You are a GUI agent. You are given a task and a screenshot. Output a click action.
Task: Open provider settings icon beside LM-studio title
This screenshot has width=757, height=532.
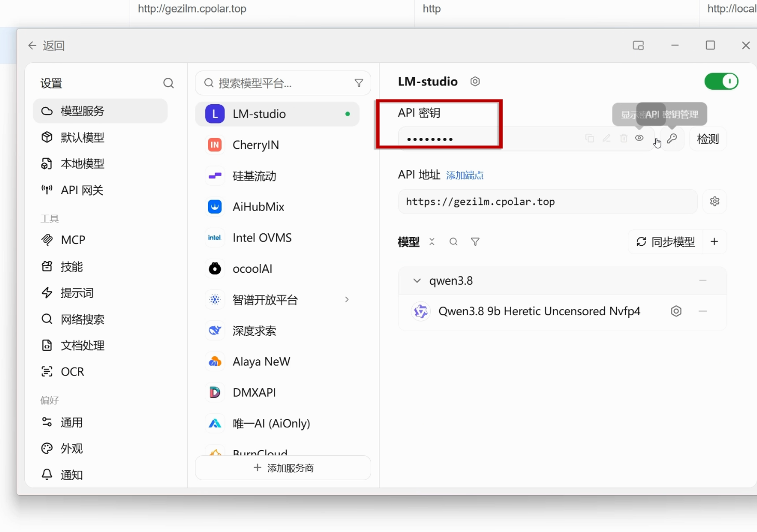tap(475, 81)
